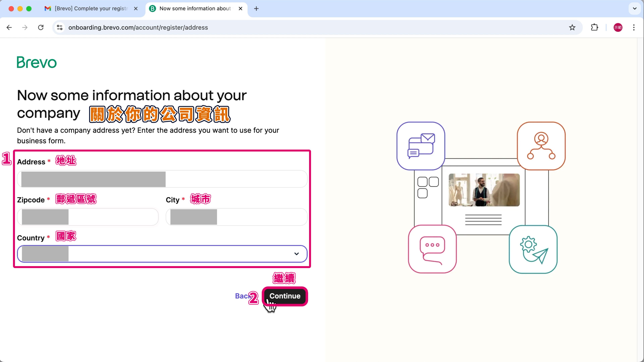644x362 pixels.
Task: Open the tab search chevron
Action: [634, 9]
